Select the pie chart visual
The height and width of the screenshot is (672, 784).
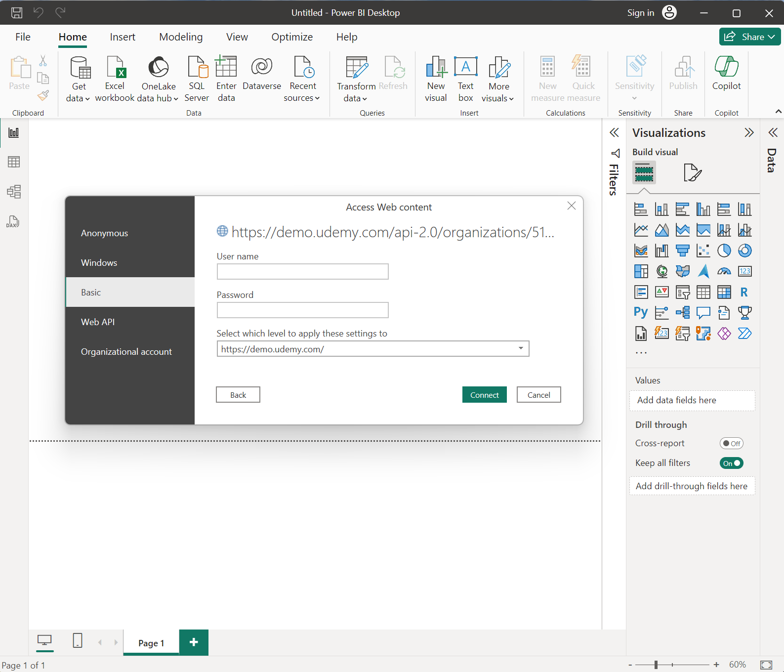click(724, 251)
